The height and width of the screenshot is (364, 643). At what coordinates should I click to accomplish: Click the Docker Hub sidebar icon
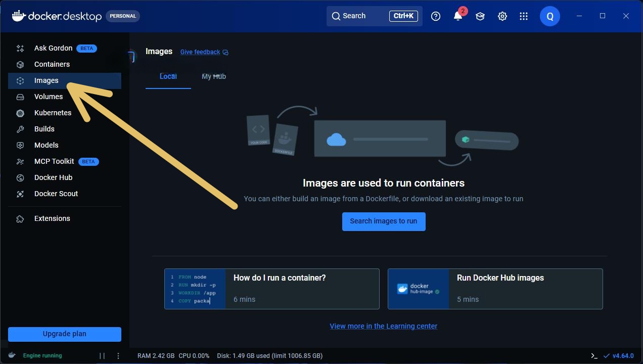click(20, 178)
